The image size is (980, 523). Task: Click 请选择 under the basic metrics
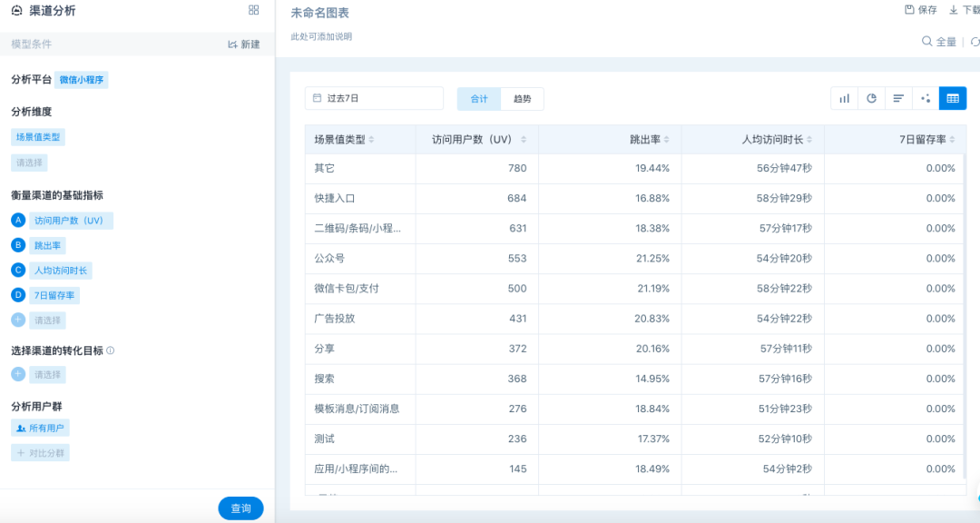47,321
